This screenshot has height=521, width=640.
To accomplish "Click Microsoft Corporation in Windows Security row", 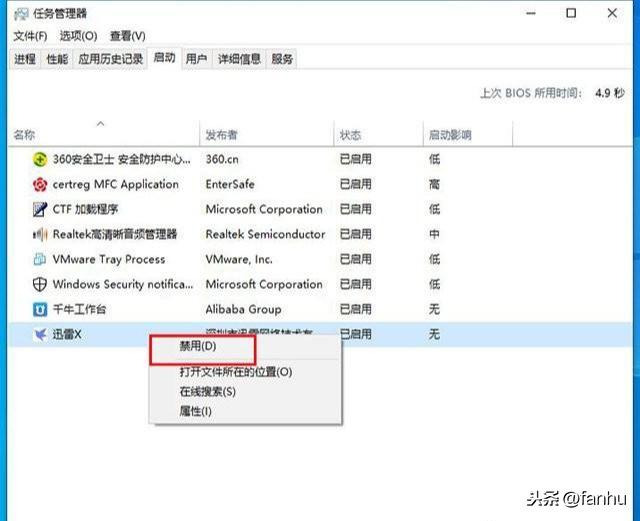I will [264, 284].
